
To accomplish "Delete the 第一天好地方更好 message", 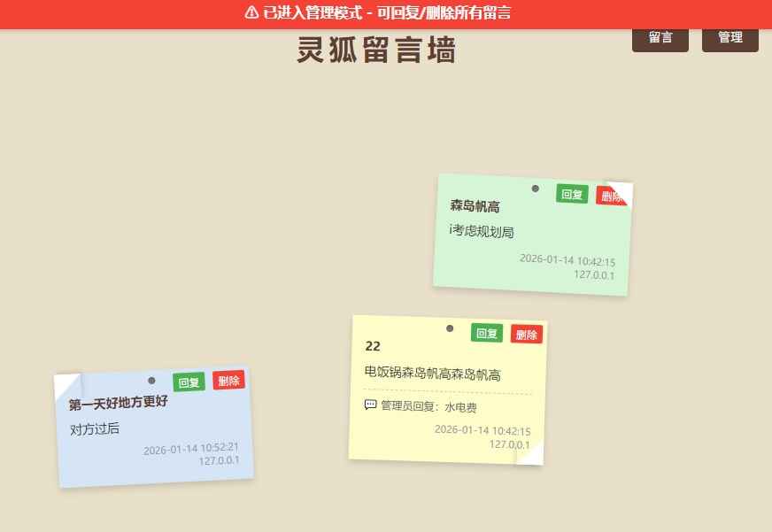I will 228,380.
